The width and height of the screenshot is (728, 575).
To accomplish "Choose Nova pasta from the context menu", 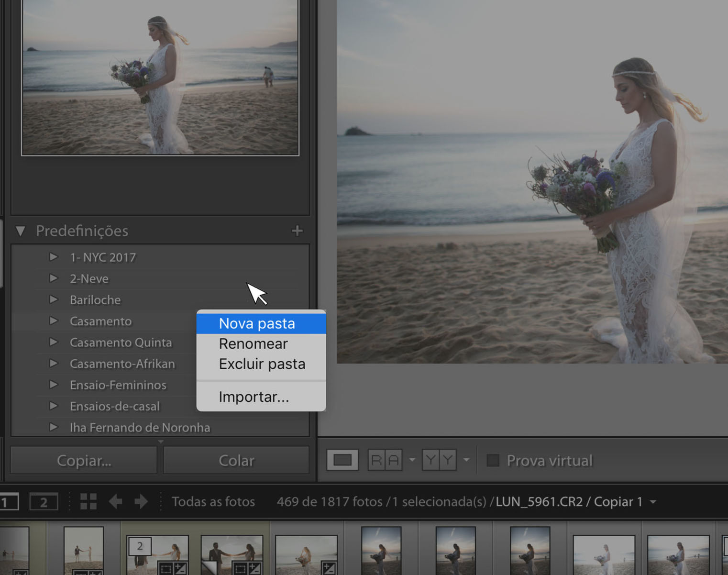I will [x=261, y=323].
